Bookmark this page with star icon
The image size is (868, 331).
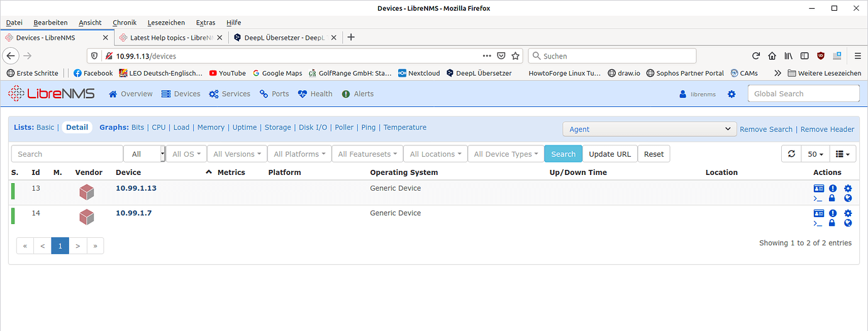point(516,56)
